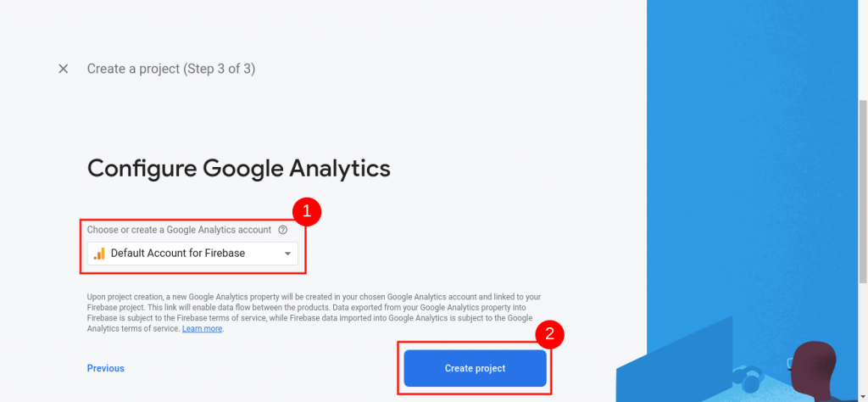Click the red annotation badge number 1
868x402 pixels.
tap(307, 210)
